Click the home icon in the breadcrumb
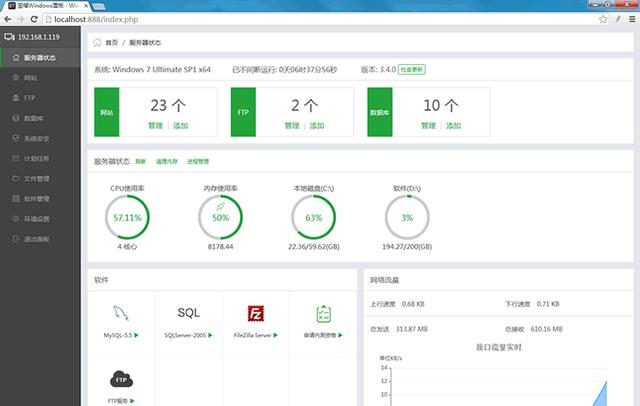This screenshot has height=406, width=640. coord(97,43)
